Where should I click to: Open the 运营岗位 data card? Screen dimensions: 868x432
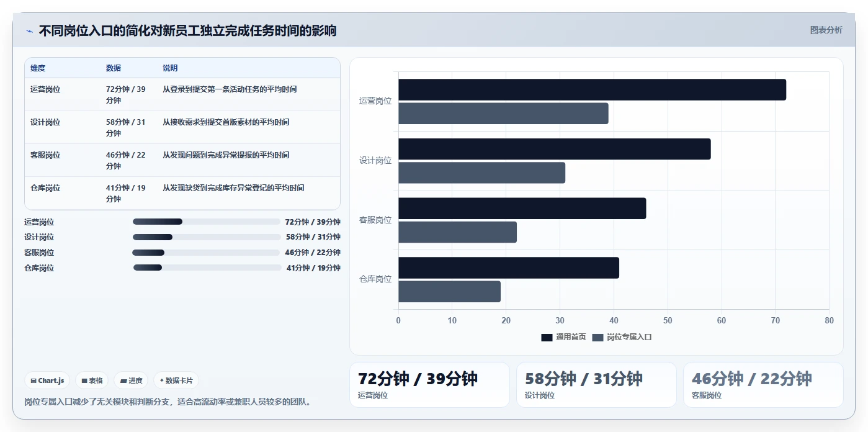point(429,385)
